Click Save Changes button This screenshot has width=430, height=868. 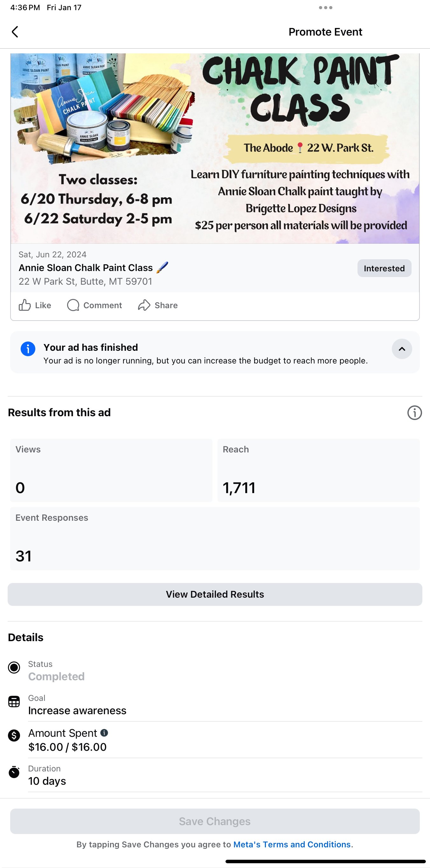(215, 821)
